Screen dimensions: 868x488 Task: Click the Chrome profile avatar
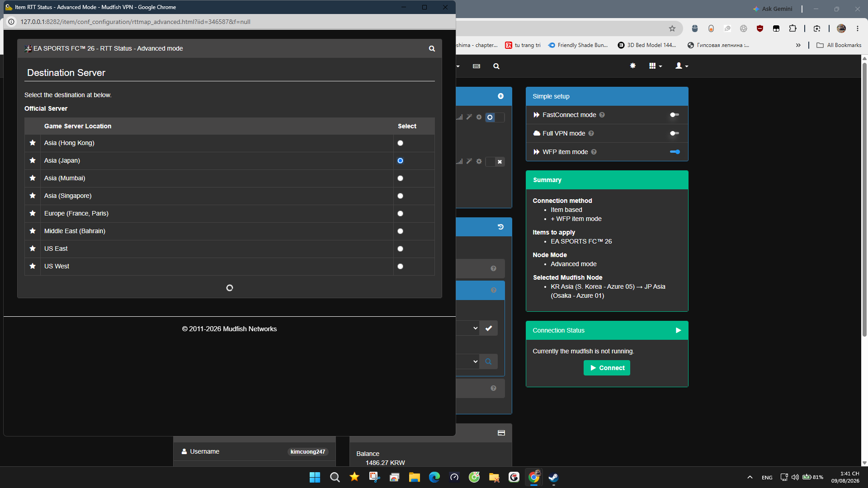click(x=841, y=28)
